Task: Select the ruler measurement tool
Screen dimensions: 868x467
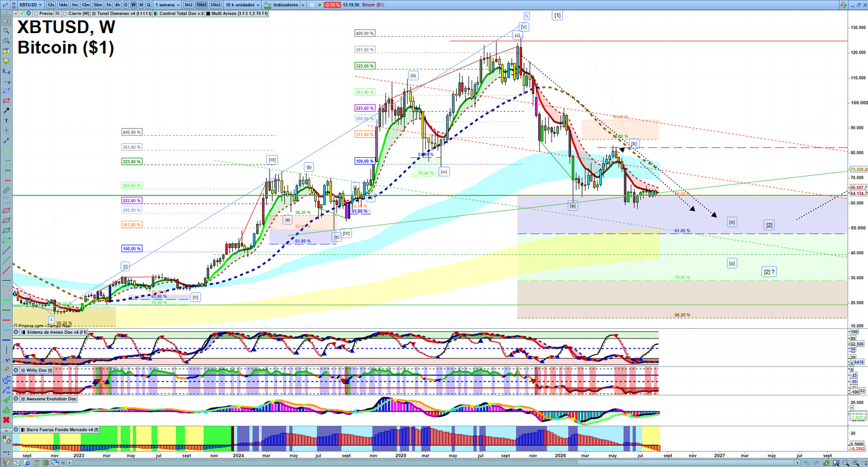Action: coord(7,191)
